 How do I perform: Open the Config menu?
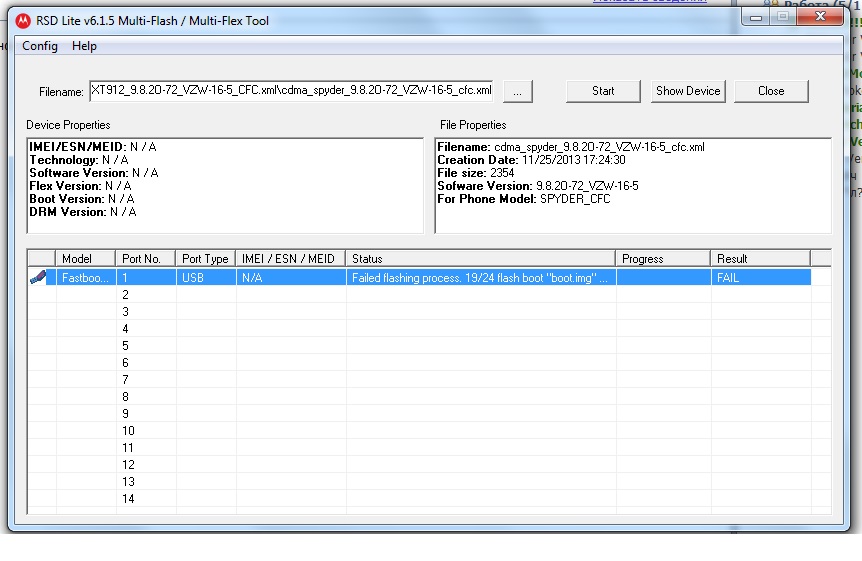click(40, 46)
